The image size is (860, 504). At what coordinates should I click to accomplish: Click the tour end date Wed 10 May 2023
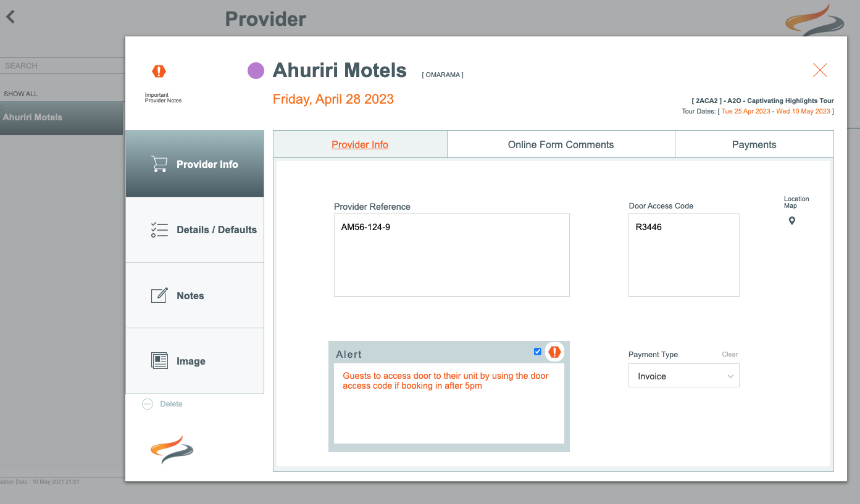click(x=803, y=111)
